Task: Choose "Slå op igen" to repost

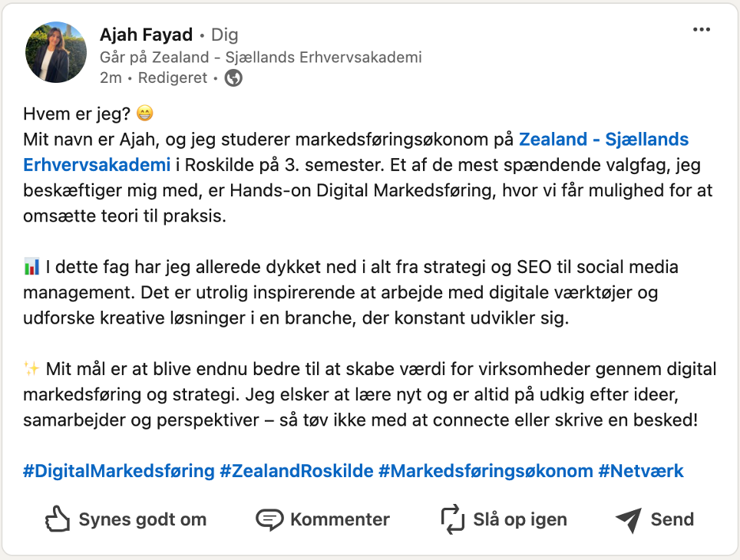Action: tap(520, 519)
